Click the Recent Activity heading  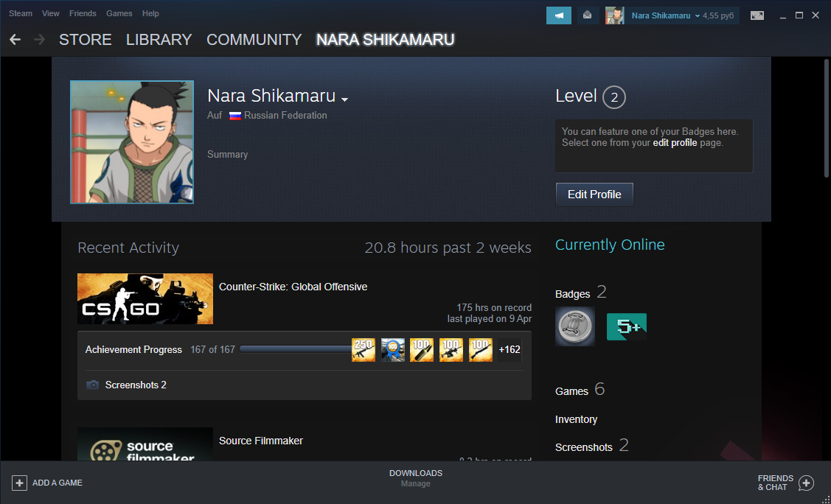pos(128,248)
